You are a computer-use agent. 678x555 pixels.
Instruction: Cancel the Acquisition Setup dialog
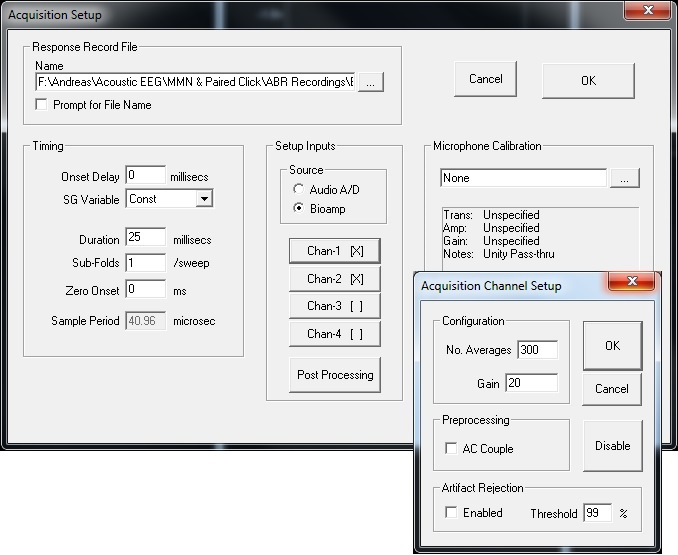[485, 79]
